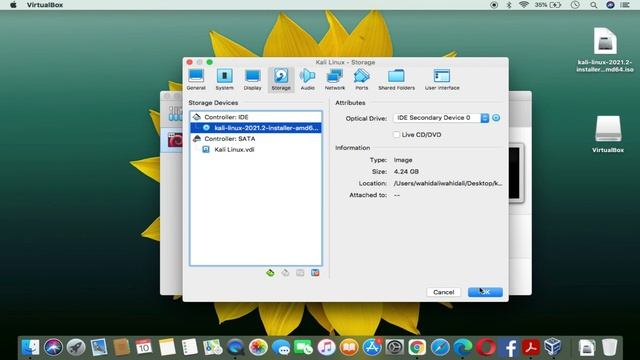
Task: Click the remove storage attachment icon
Action: (x=315, y=273)
